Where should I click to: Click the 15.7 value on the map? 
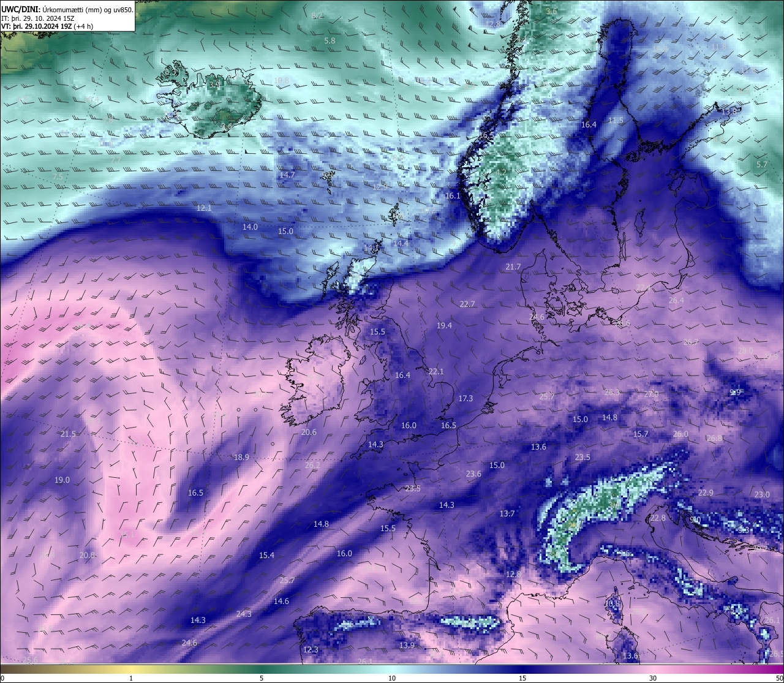click(641, 434)
